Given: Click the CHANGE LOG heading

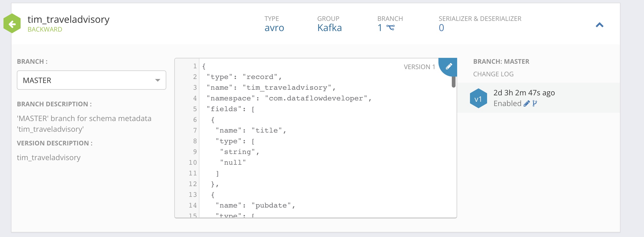Looking at the screenshot, I should click(493, 74).
